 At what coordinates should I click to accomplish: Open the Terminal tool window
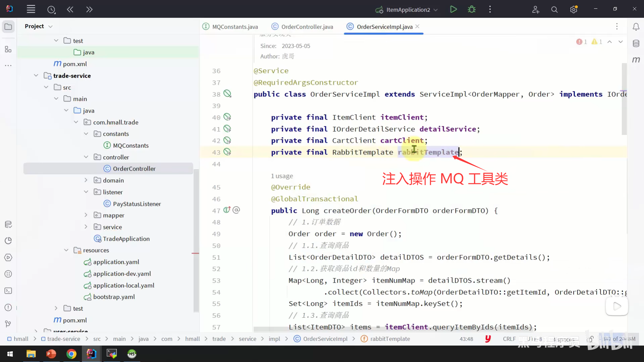click(x=8, y=291)
